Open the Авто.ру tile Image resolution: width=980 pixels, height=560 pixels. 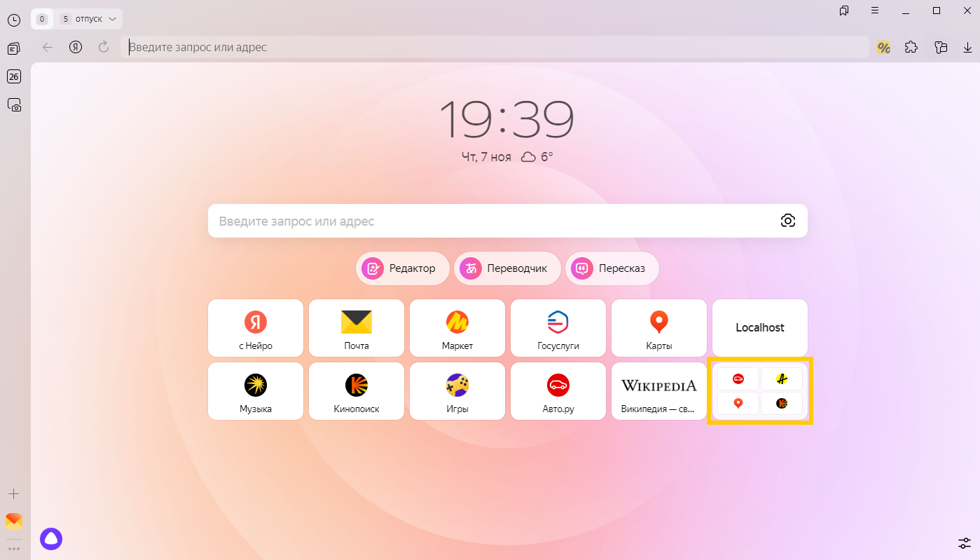coord(558,391)
